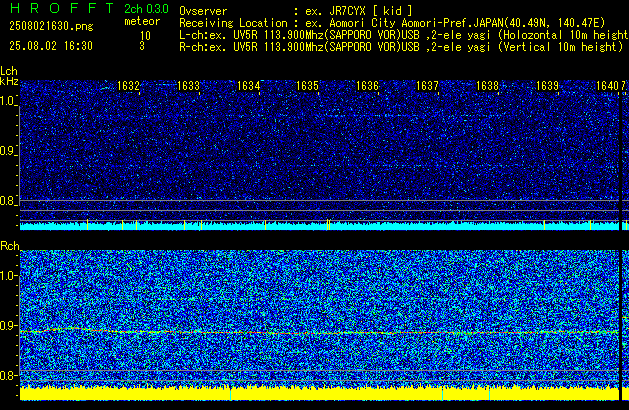The image size is (629, 410).
Task: Click the 'kHz' axis unit label
Action: pos(9,81)
